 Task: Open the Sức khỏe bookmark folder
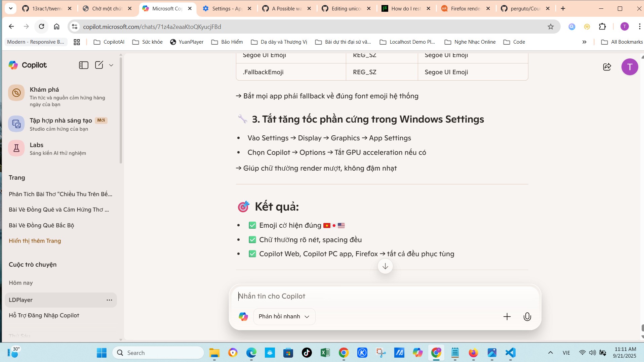[147, 42]
